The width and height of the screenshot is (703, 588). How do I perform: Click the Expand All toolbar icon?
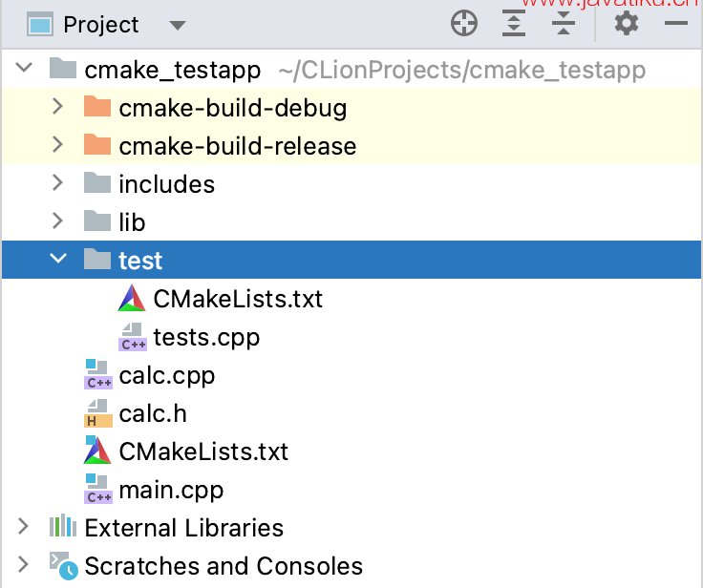(x=514, y=23)
